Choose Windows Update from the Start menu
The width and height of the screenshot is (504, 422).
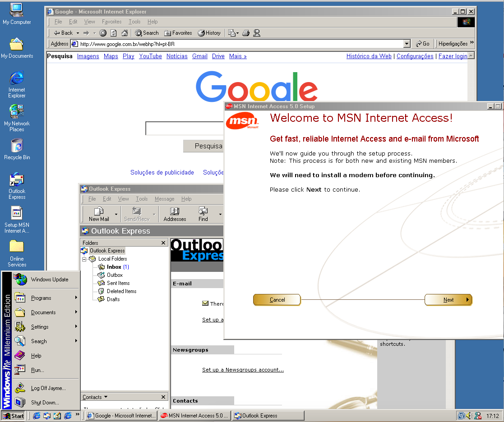(x=50, y=280)
